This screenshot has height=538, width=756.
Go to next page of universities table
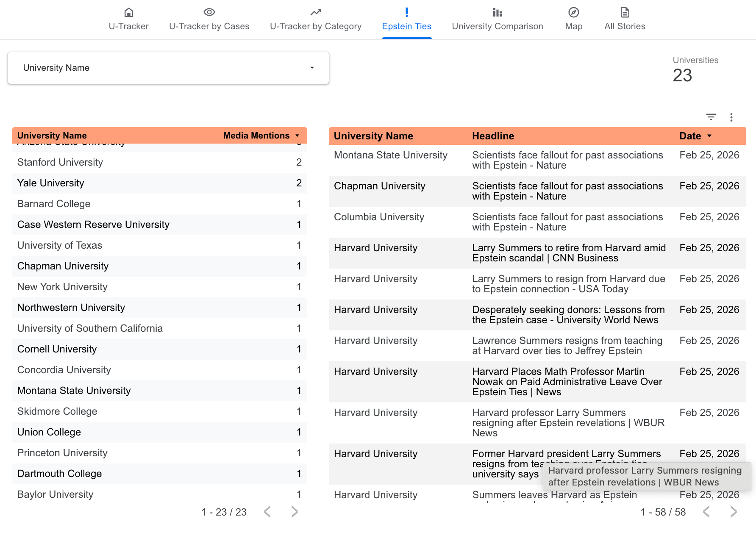(295, 512)
